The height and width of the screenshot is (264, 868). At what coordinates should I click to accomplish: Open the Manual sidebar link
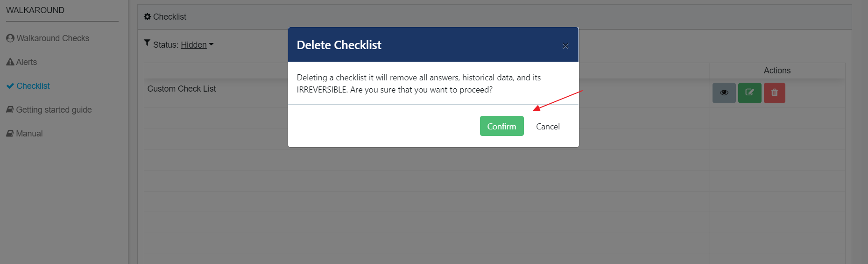click(x=24, y=134)
